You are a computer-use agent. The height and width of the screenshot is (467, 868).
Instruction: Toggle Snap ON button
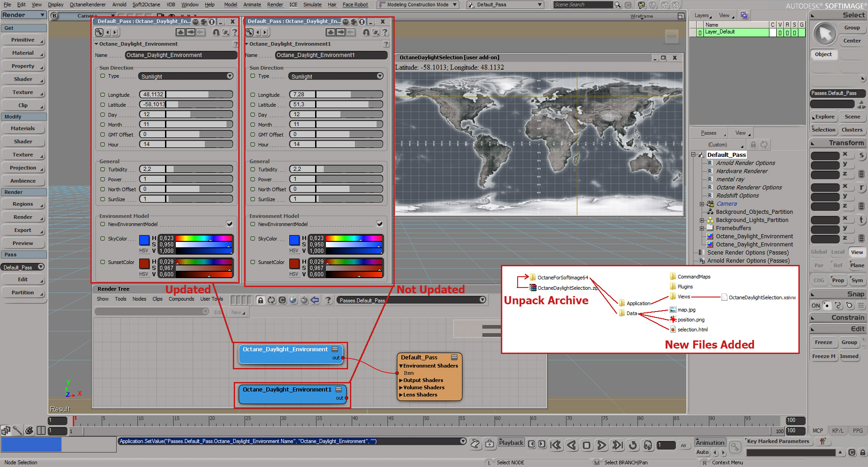(816, 306)
